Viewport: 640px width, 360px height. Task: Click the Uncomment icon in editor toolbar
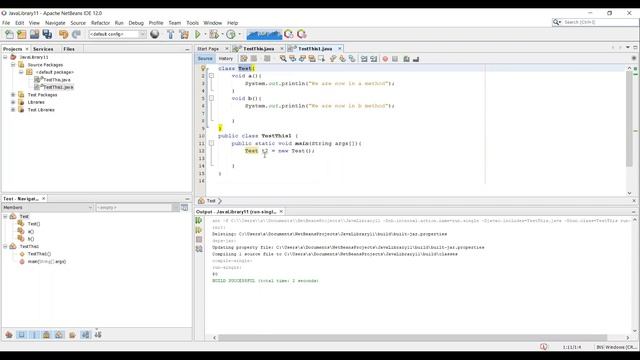[416, 59]
